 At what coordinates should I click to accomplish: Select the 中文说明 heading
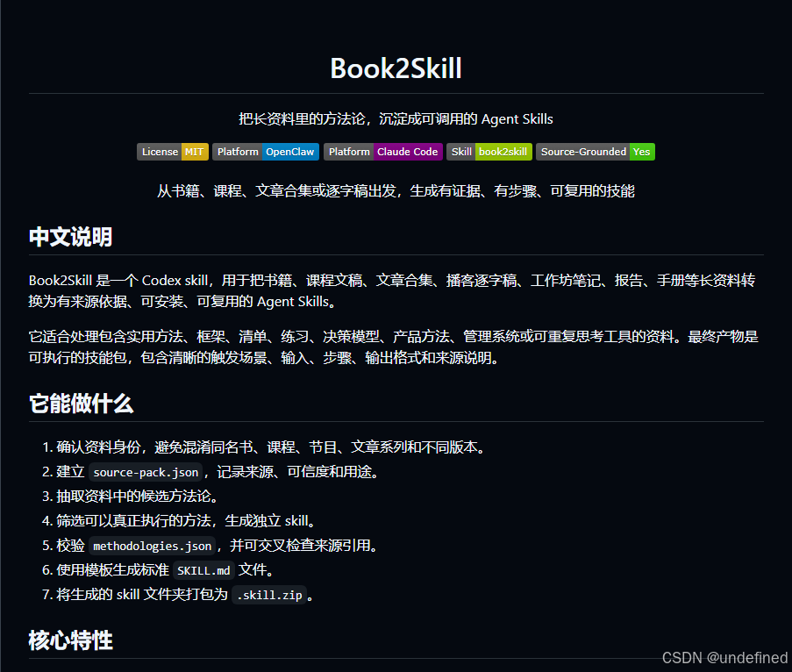click(71, 237)
